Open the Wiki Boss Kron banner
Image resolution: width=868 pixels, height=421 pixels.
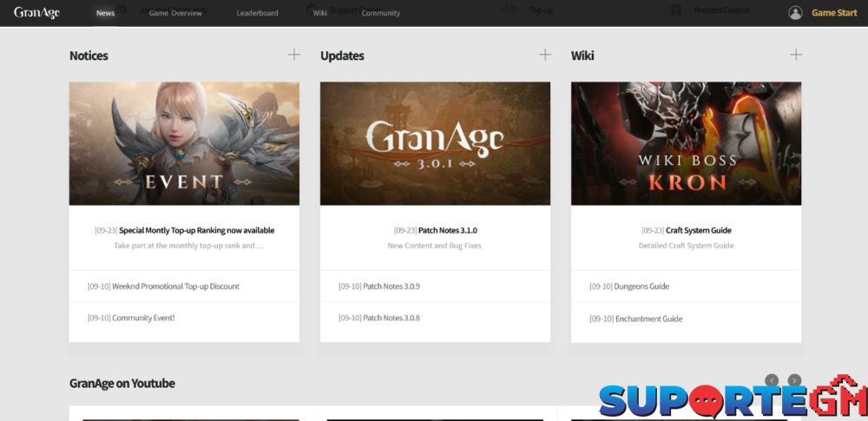(686, 143)
